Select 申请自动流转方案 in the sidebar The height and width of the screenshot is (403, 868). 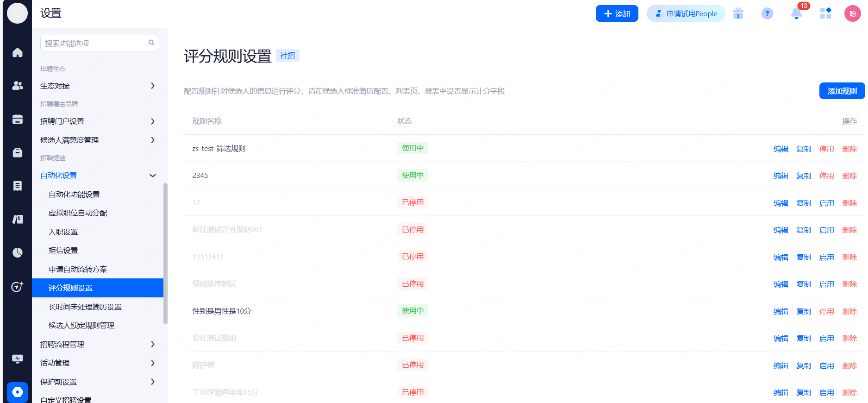point(78,269)
